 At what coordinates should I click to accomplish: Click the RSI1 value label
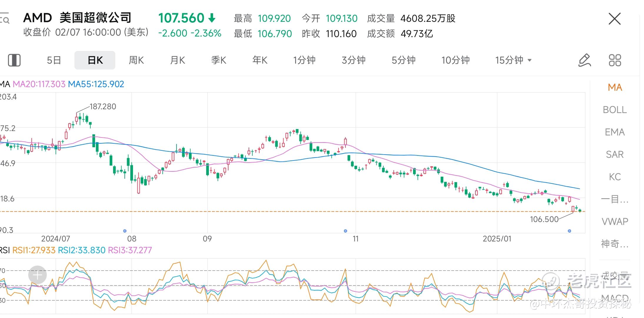tap(34, 250)
